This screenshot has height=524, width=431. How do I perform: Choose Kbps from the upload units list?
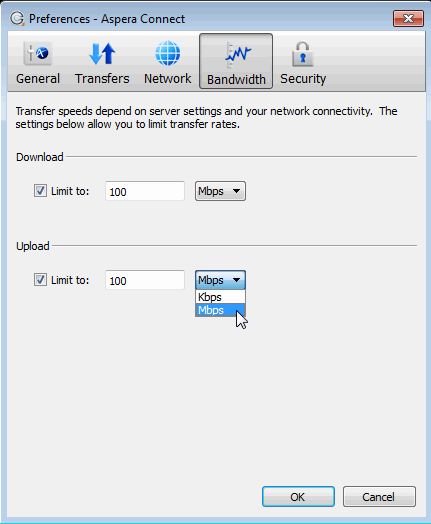[220, 297]
